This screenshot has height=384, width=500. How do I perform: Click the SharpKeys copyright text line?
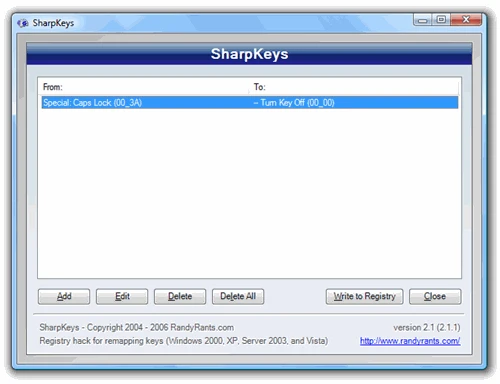137,327
